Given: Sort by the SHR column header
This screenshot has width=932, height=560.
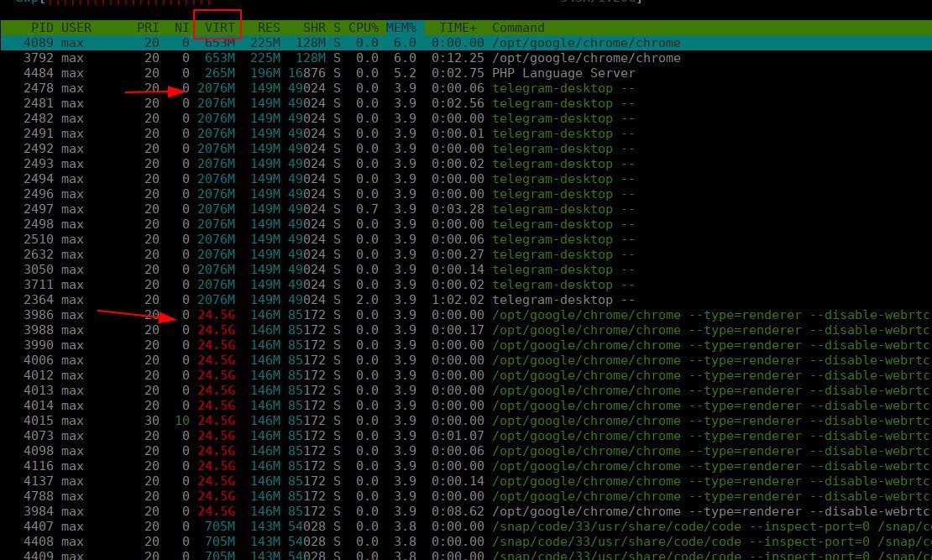Looking at the screenshot, I should pyautogui.click(x=314, y=28).
